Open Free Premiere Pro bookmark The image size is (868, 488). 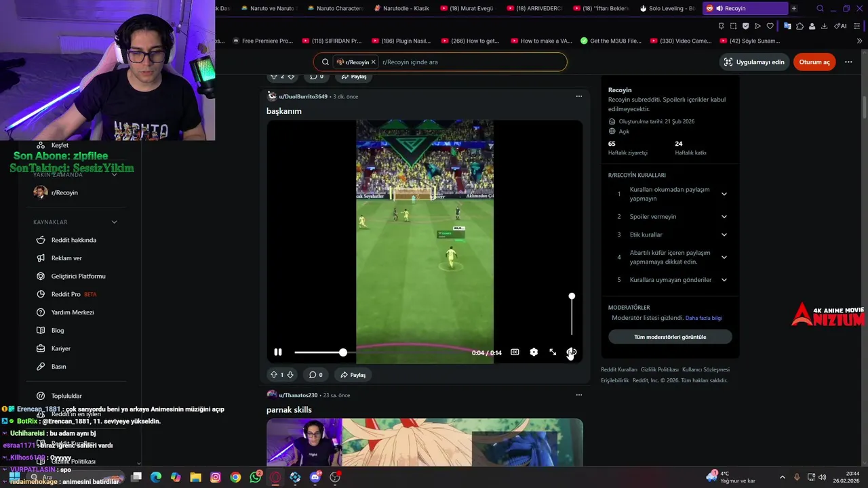tap(262, 41)
